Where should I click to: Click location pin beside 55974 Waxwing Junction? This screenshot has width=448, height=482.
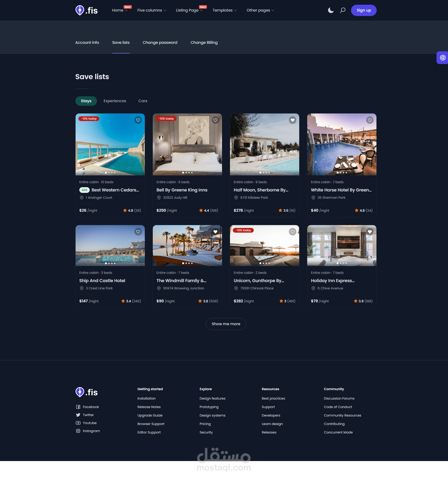coord(159,288)
